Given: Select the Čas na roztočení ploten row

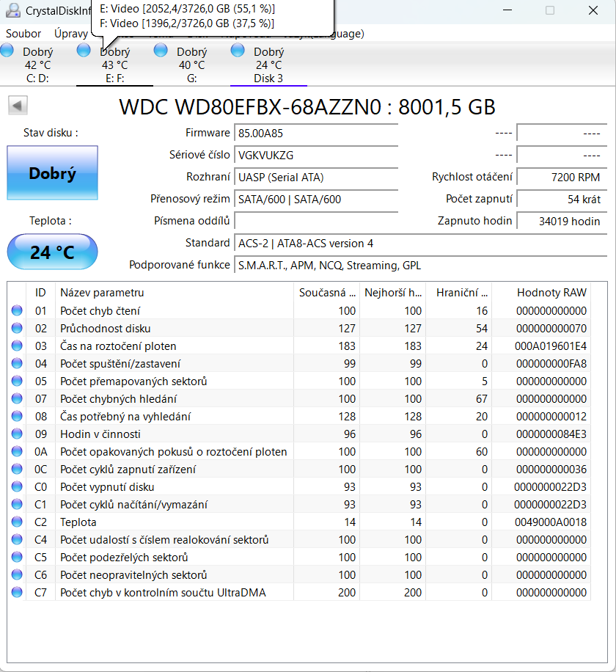Looking at the screenshot, I should pyautogui.click(x=147, y=346).
